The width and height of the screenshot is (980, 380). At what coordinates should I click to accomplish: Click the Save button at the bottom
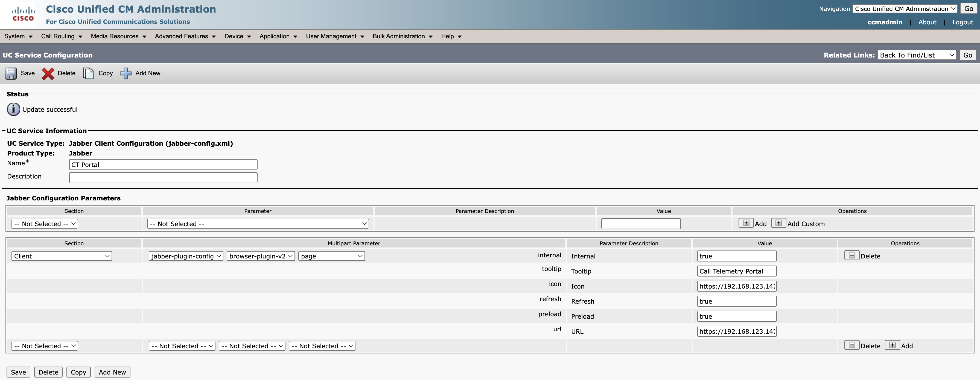click(x=18, y=372)
